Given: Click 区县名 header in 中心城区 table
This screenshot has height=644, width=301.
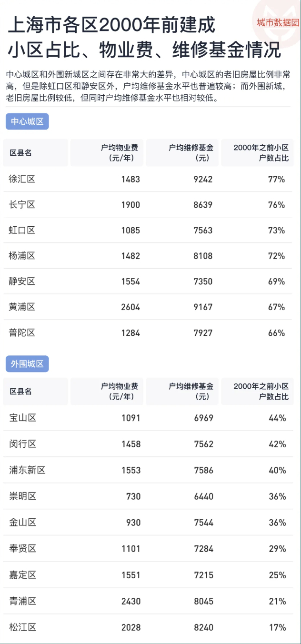Looking at the screenshot, I should click(21, 153).
